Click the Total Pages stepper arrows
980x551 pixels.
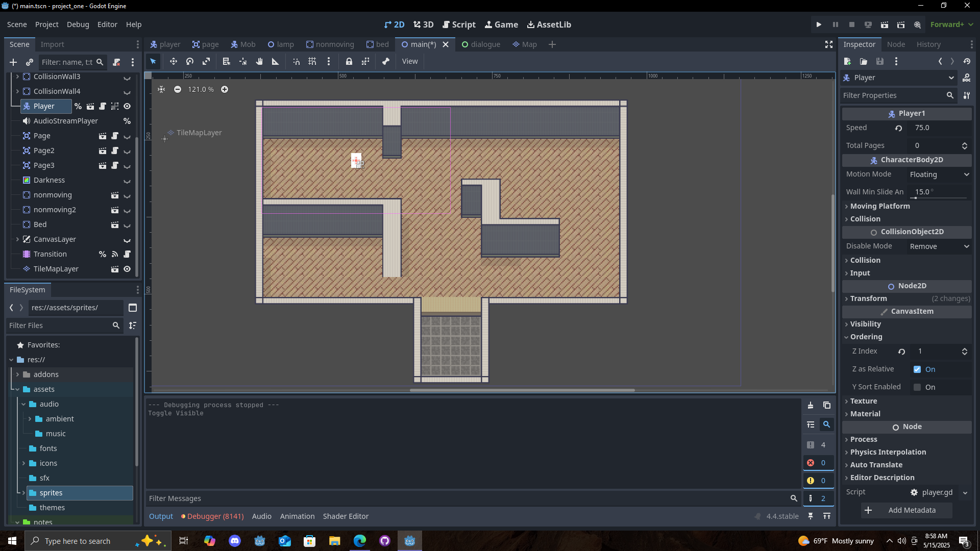tap(964, 146)
